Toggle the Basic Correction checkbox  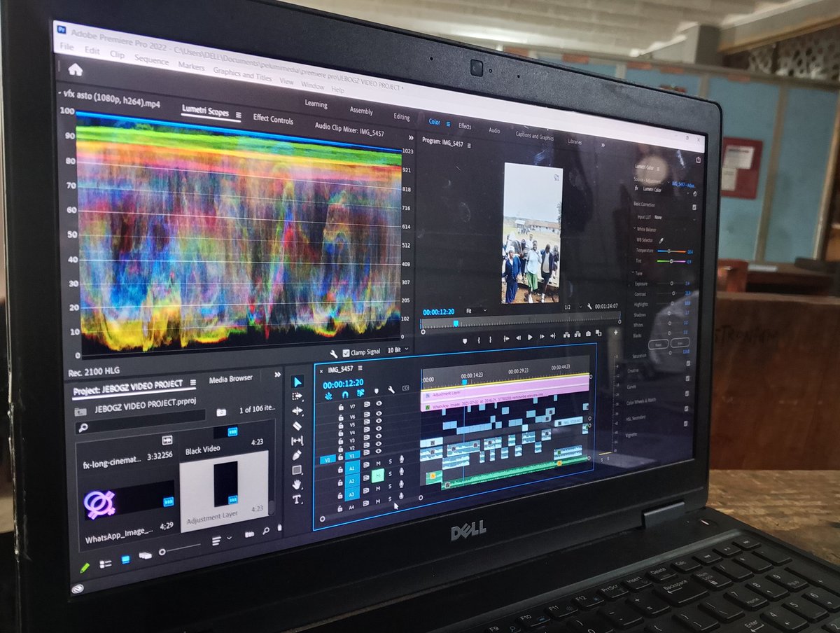click(x=694, y=207)
